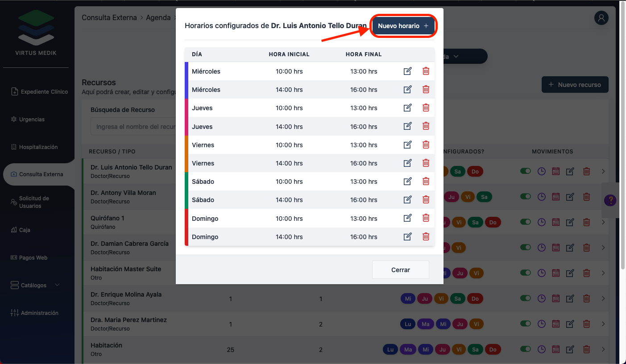626x364 pixels.
Task: Open the purple help question mark icon
Action: click(x=610, y=200)
